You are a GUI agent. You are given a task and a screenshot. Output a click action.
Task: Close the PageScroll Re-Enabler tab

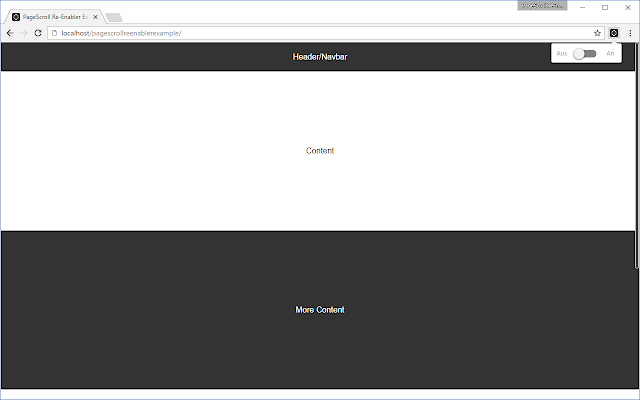pyautogui.click(x=96, y=17)
